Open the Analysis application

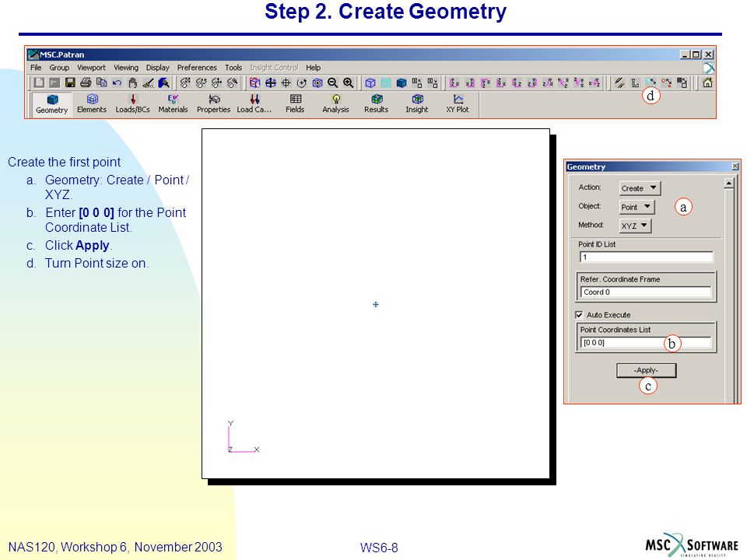335,103
